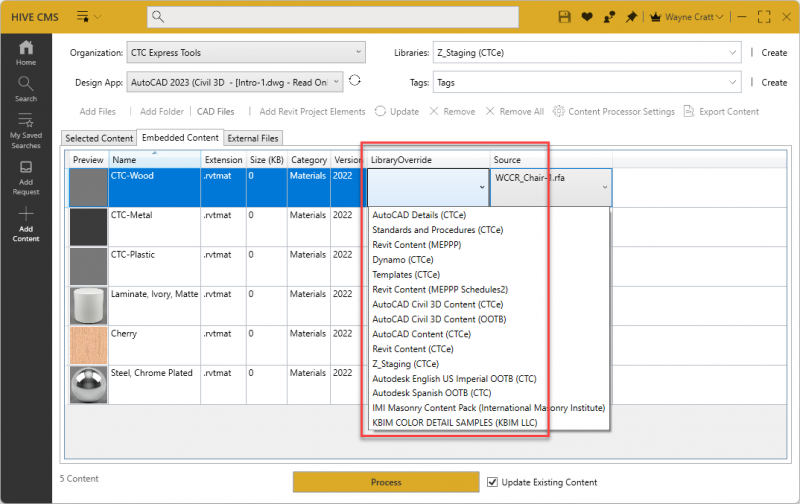The height and width of the screenshot is (504, 800).
Task: Open the Design App dropdown
Action: [235, 82]
